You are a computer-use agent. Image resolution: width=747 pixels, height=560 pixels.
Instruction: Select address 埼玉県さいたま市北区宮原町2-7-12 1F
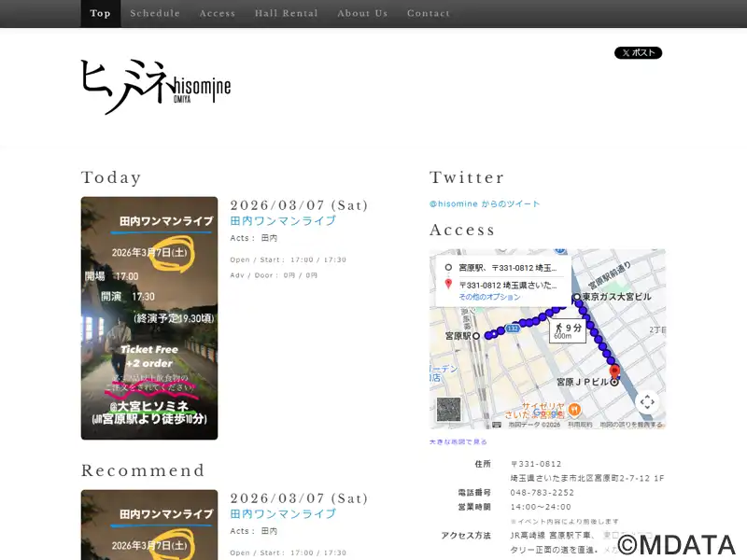587,478
